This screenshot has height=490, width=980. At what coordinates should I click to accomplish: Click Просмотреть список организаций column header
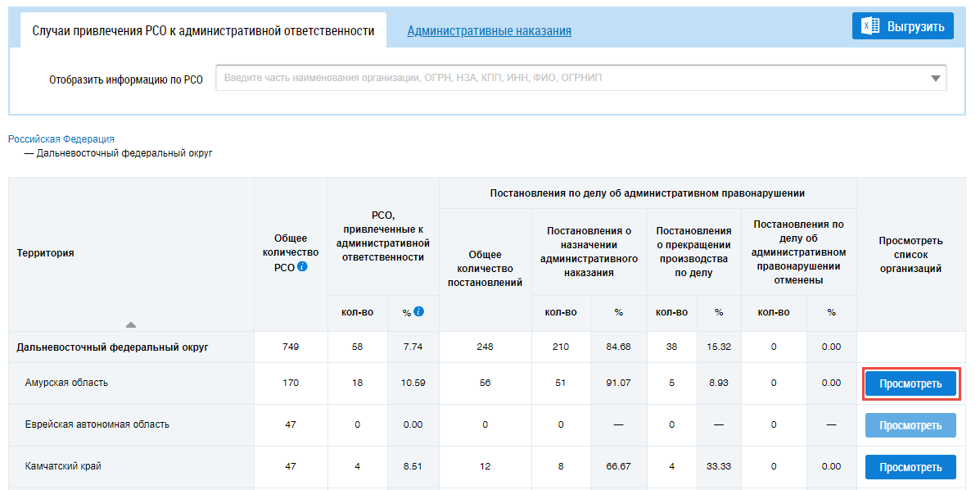point(910,254)
